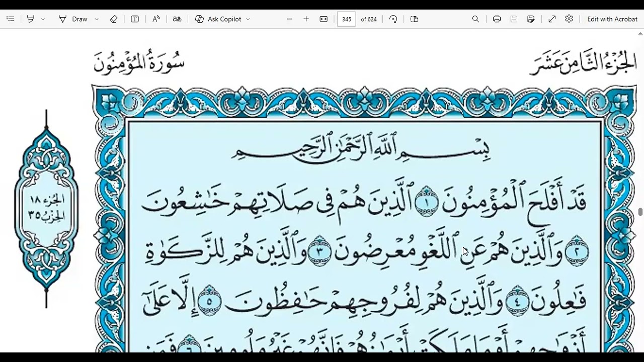Click the Save icon

pos(514,19)
